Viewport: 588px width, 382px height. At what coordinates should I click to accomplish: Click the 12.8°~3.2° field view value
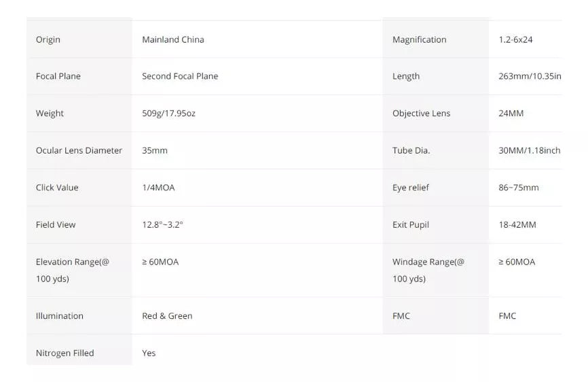[162, 225]
